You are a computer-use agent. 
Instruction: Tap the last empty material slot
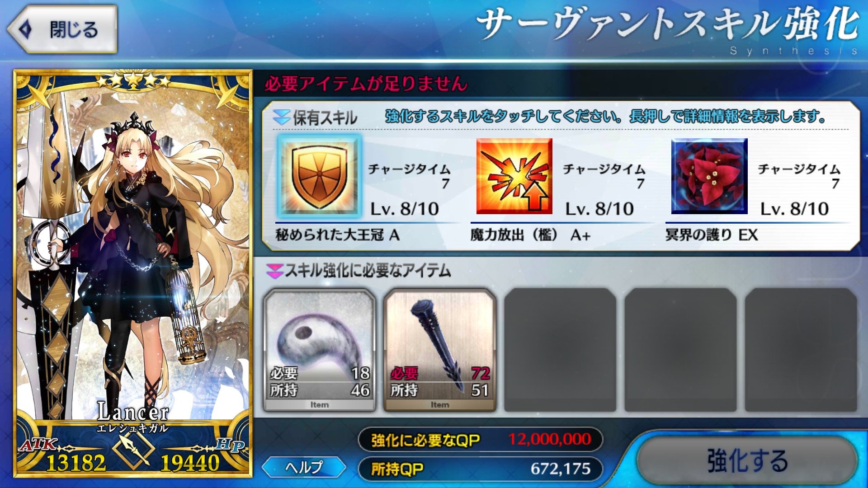click(801, 350)
